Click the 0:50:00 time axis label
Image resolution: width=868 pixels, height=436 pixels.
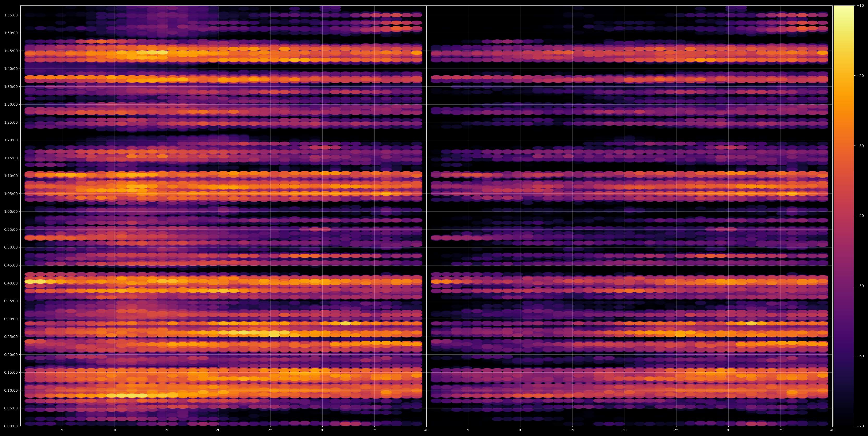pyautogui.click(x=11, y=247)
